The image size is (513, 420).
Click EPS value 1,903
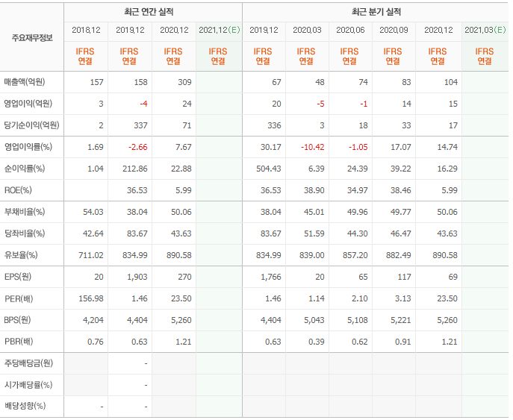pyautogui.click(x=137, y=277)
